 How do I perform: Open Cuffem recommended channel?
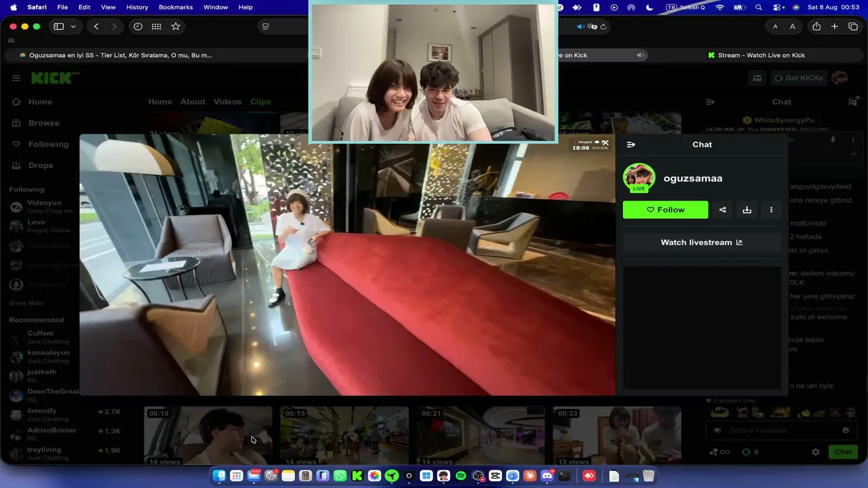pos(41,337)
